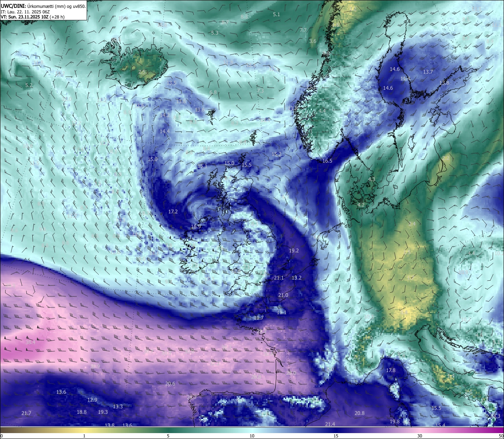The width and height of the screenshot is (504, 439).
Task: Click the 21.7 value in the bottom-left corner
Action: tap(26, 413)
